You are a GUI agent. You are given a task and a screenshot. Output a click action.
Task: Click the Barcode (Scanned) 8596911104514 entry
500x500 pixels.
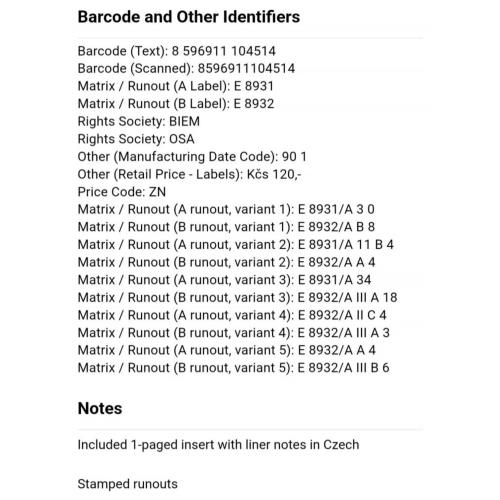pyautogui.click(x=186, y=69)
